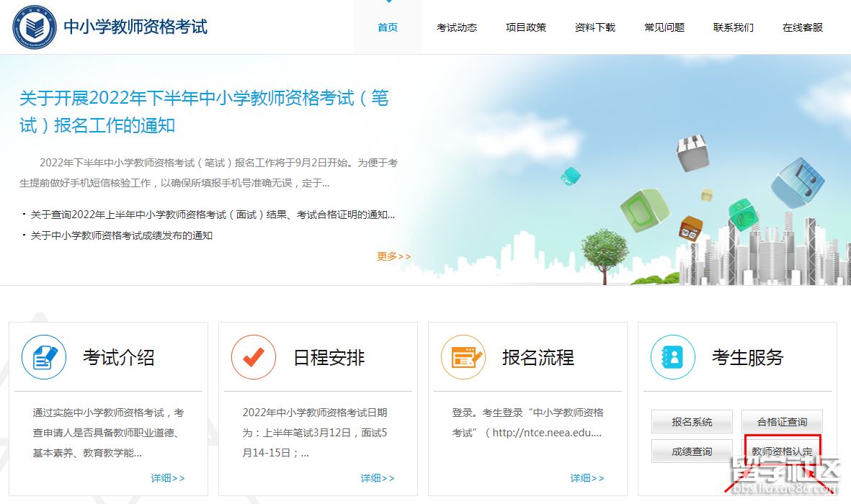Open the 考试成绩发布 notice link

121,235
